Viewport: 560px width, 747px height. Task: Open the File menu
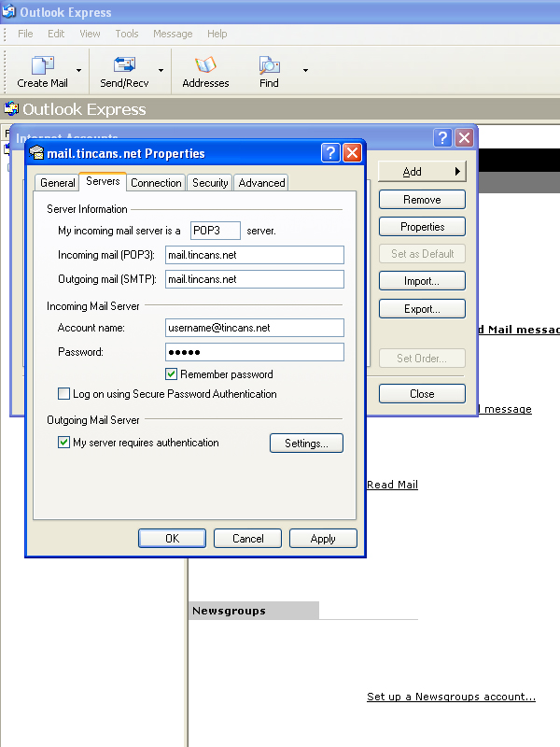coord(25,34)
